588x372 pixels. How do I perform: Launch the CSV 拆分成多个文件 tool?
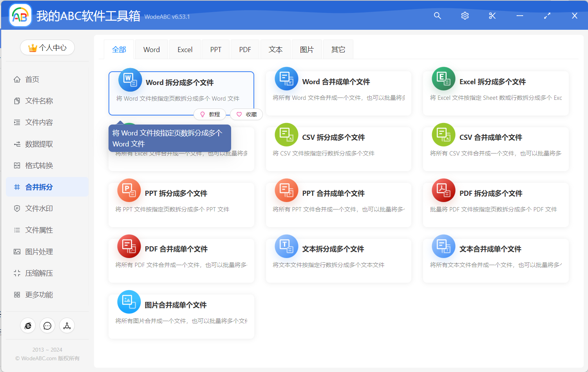click(x=338, y=149)
